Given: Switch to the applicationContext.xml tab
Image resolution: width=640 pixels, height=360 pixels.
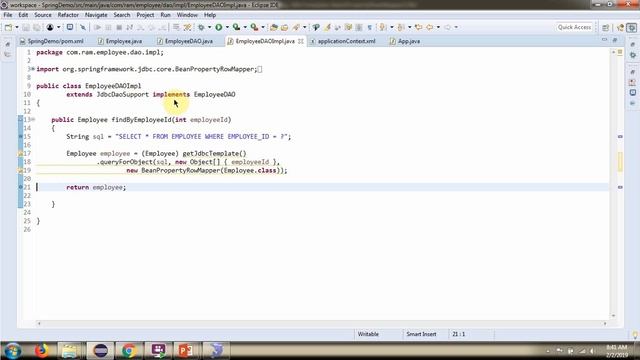Looking at the screenshot, I should 343,41.
